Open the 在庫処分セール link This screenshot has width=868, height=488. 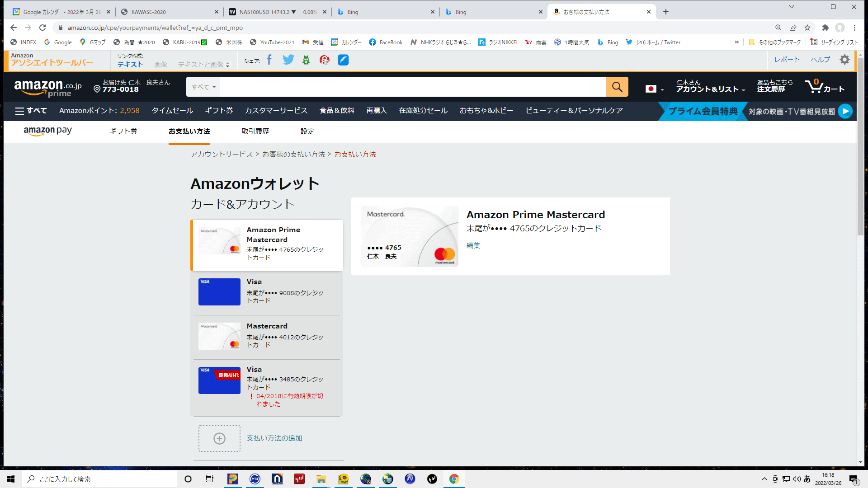pos(423,111)
